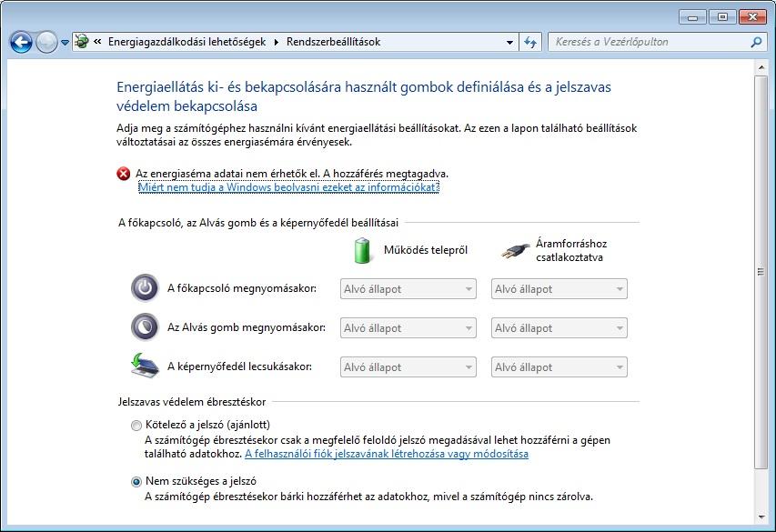
Task: Click the error text Az energiaséma adatai nem érhetők el
Action: pyautogui.click(x=292, y=174)
